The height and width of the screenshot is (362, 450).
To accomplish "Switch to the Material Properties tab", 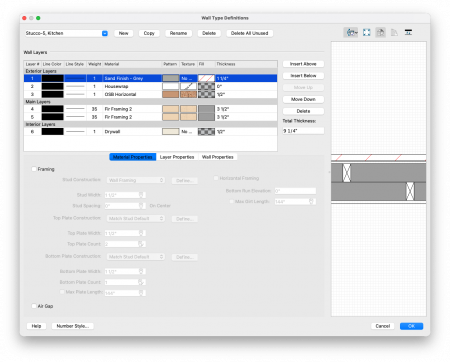I will tap(133, 157).
